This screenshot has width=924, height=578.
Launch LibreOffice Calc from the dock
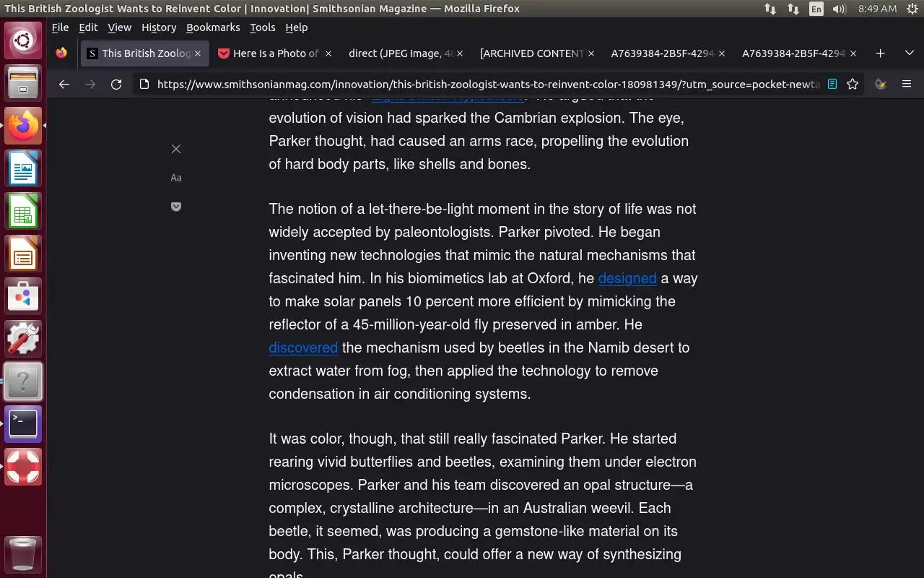click(23, 212)
